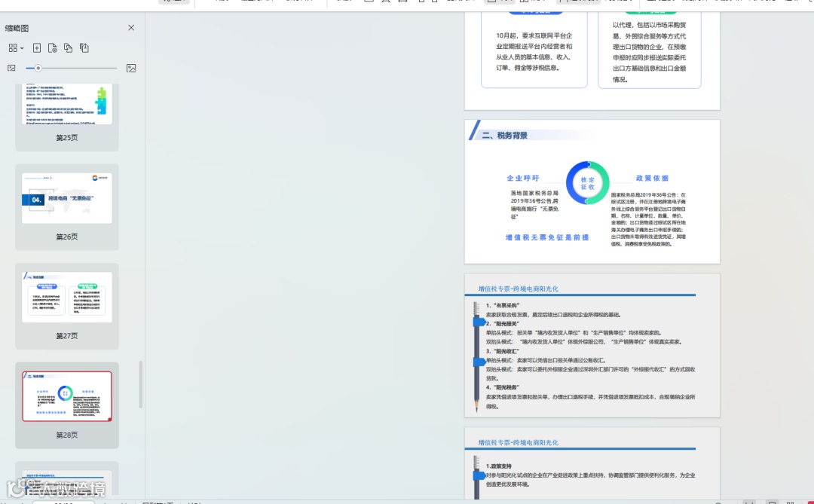
Task: Click the 二、税务背景 slide heading
Action: (x=504, y=136)
